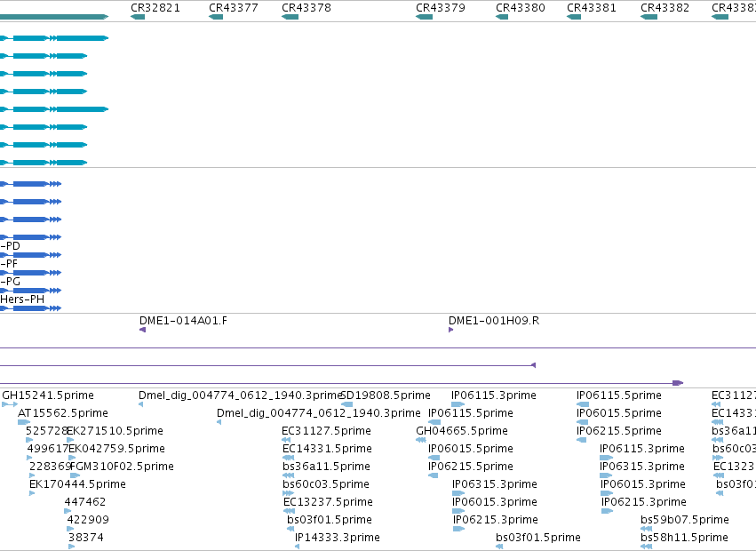Open the CR43379 gene arrow glyph
The height and width of the screenshot is (551, 756).
425,17
